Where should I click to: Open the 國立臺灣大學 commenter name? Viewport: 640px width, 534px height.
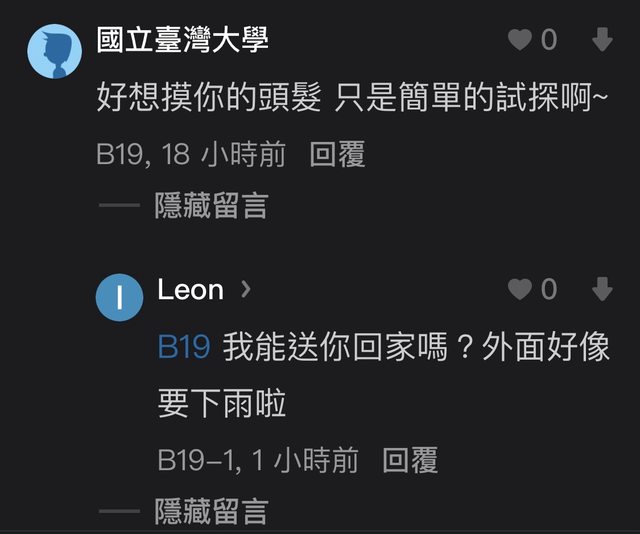[182, 40]
